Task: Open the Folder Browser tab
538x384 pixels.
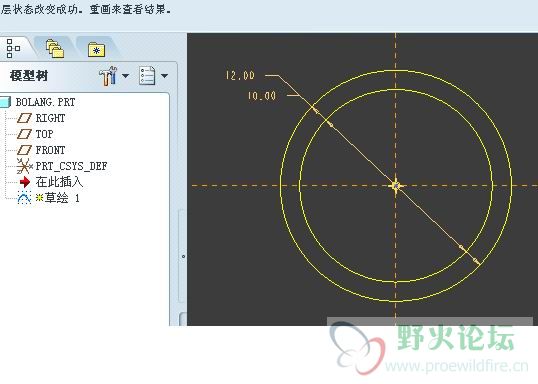Action: [55, 48]
